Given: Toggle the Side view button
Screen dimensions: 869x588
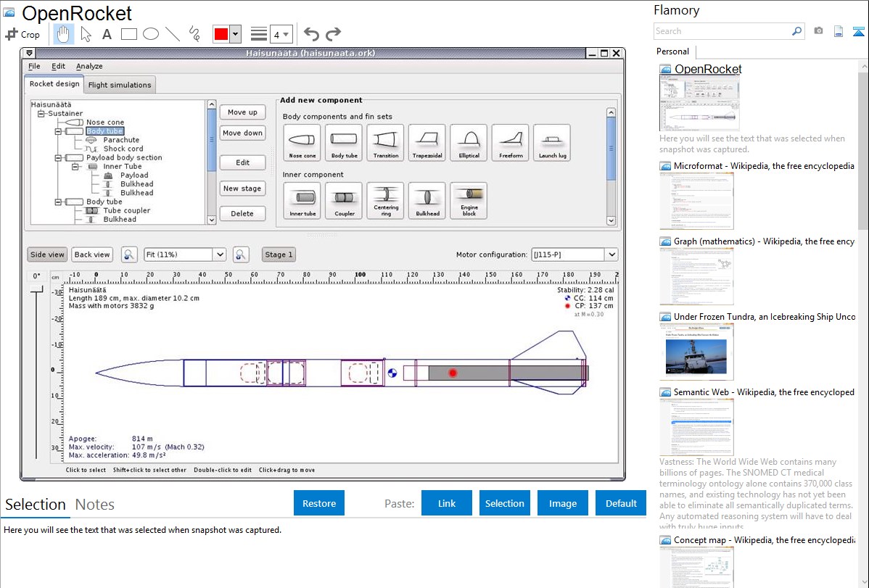Looking at the screenshot, I should click(48, 254).
